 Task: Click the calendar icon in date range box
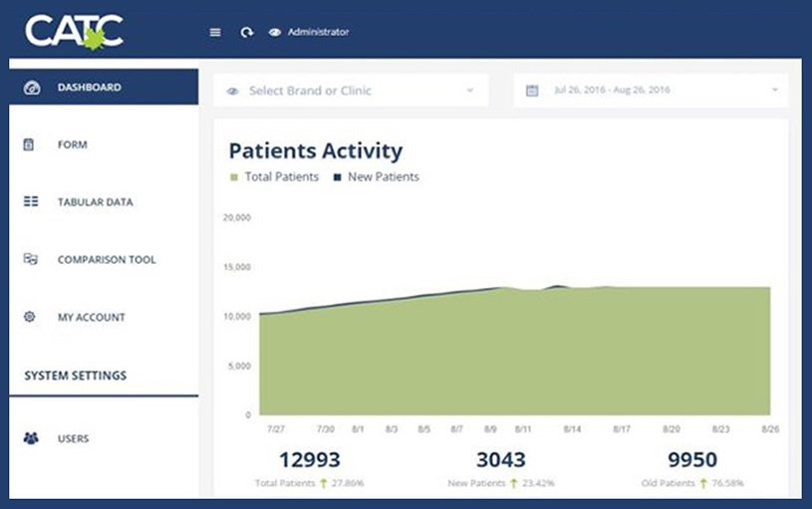532,90
